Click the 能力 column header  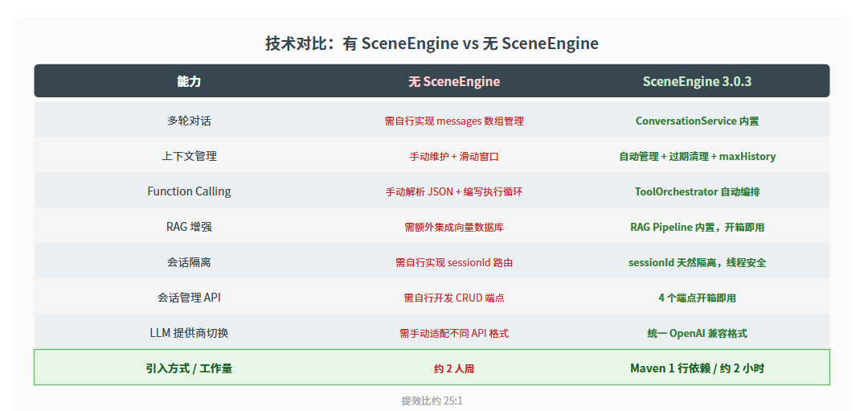pos(189,81)
